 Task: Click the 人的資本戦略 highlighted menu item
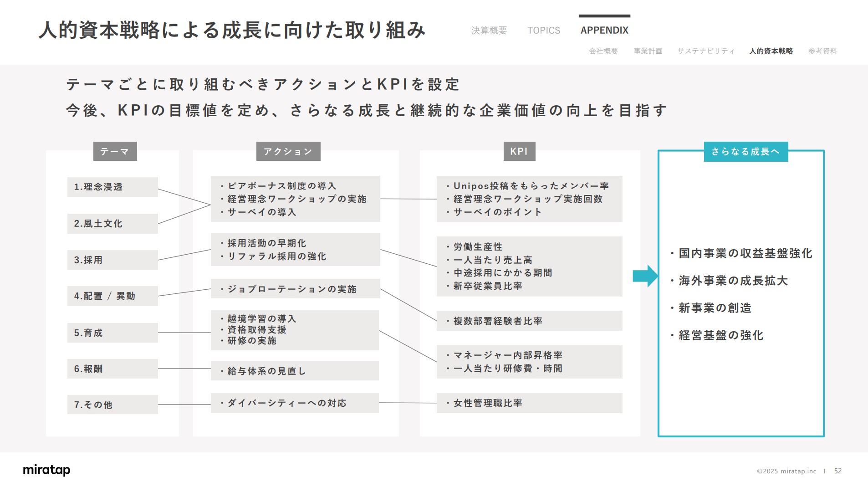point(771,51)
